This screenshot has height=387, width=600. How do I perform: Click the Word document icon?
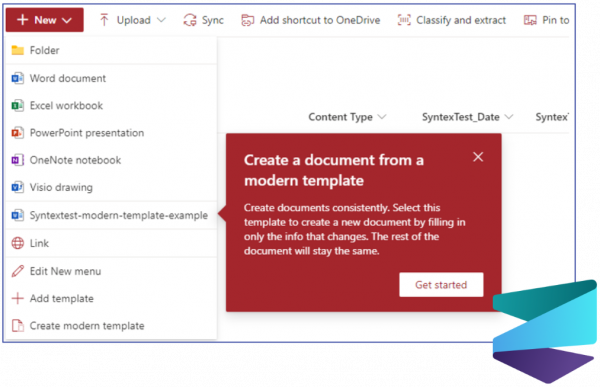point(18,78)
